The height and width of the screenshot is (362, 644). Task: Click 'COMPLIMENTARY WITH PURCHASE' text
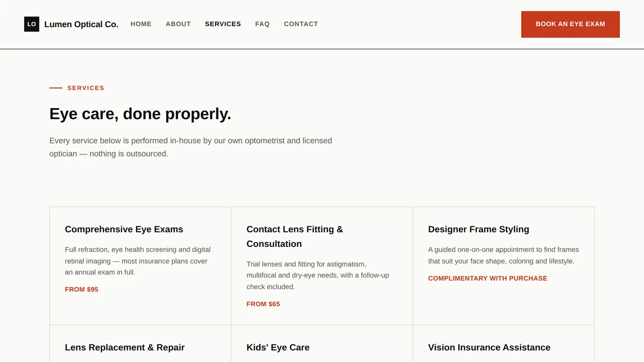tap(488, 279)
